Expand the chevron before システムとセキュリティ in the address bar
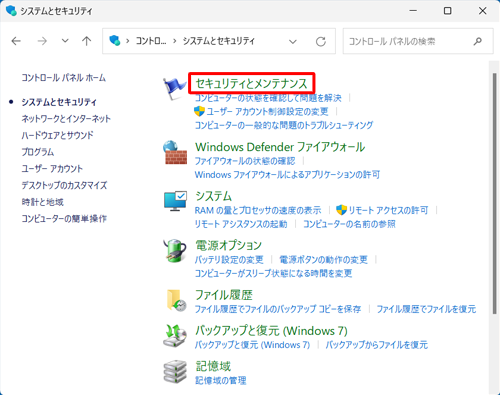 tap(175, 41)
